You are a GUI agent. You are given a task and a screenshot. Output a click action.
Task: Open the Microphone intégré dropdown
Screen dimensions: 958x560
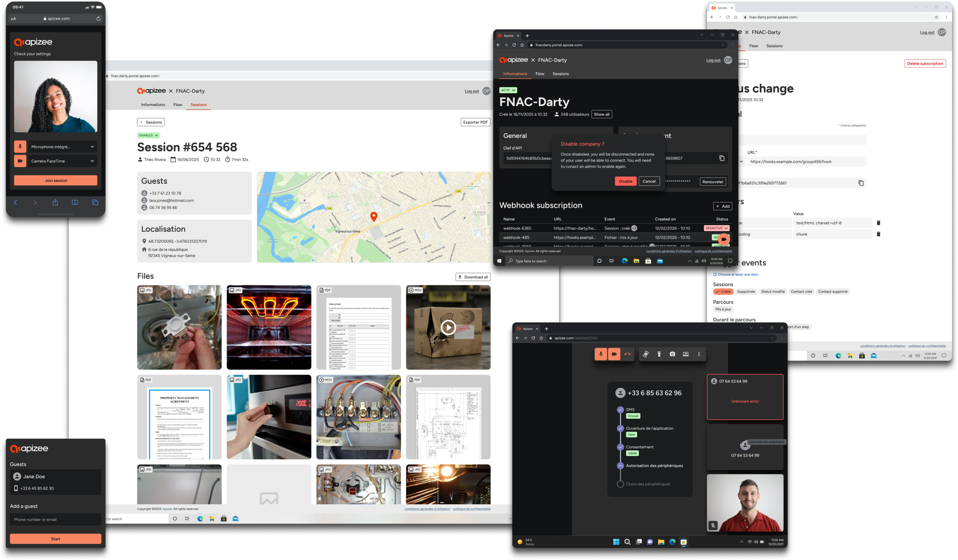pos(62,146)
